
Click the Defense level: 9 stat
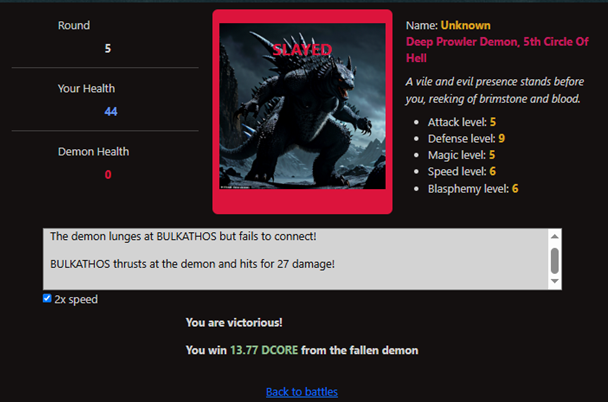pos(466,139)
